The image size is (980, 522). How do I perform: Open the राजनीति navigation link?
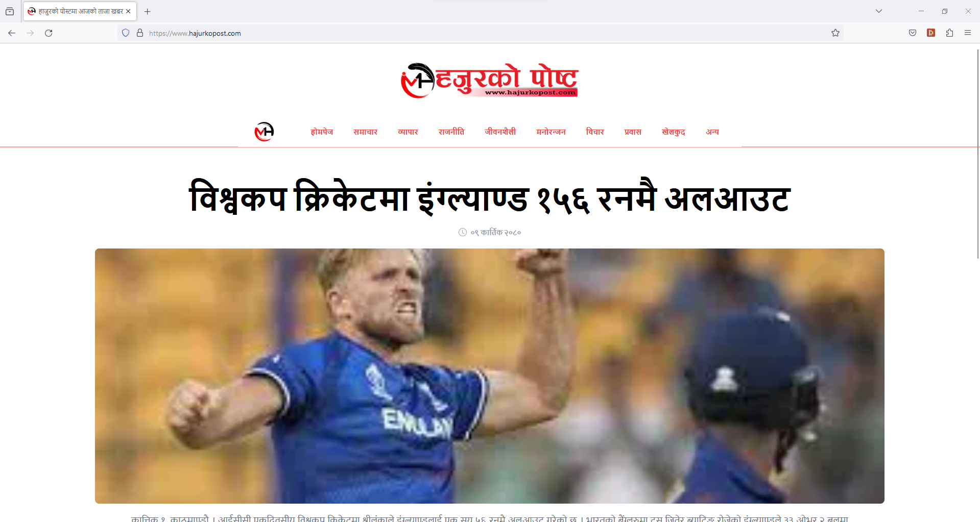[451, 132]
